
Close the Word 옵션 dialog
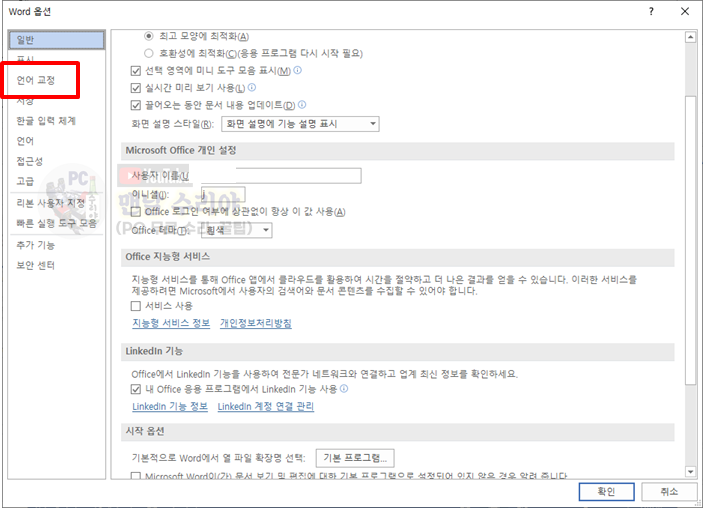tap(685, 12)
